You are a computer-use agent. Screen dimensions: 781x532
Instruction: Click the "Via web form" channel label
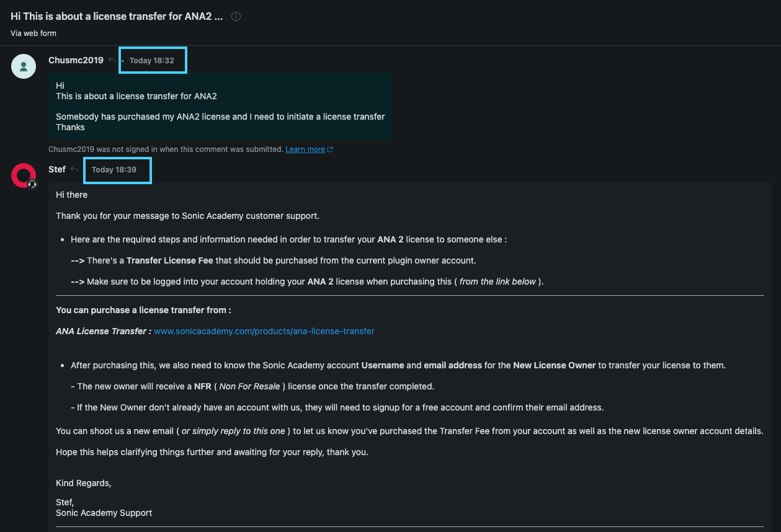pos(33,33)
